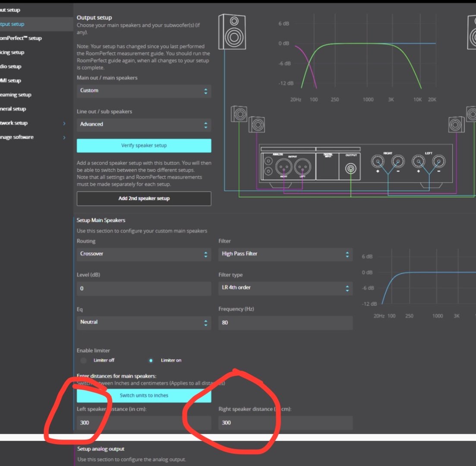Click the Add 2nd speaker setup button
This screenshot has width=476, height=466.
pos(144,198)
